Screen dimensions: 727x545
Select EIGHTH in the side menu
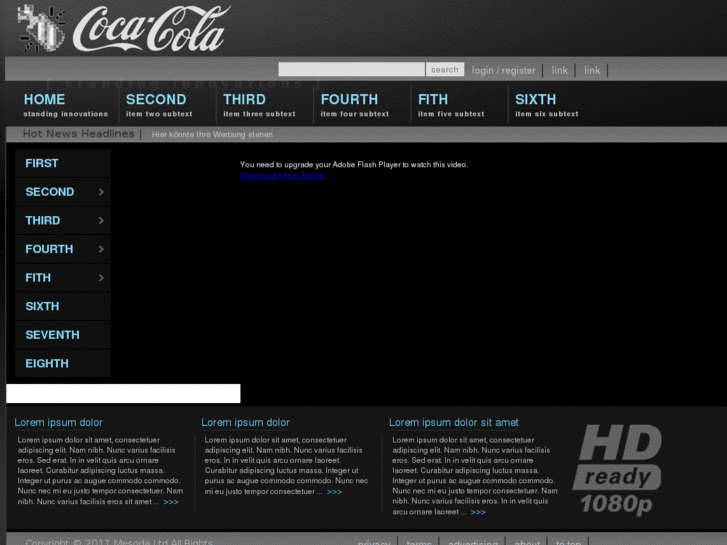point(63,363)
